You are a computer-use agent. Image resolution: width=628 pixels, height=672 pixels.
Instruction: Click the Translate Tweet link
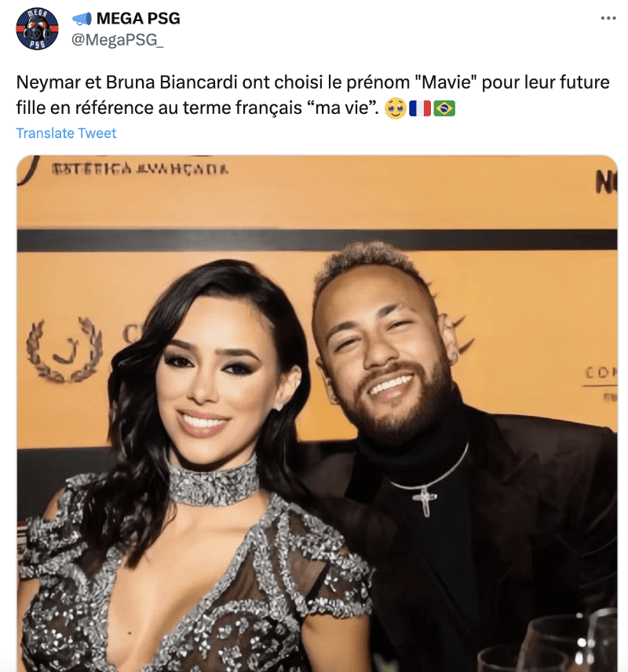(66, 133)
